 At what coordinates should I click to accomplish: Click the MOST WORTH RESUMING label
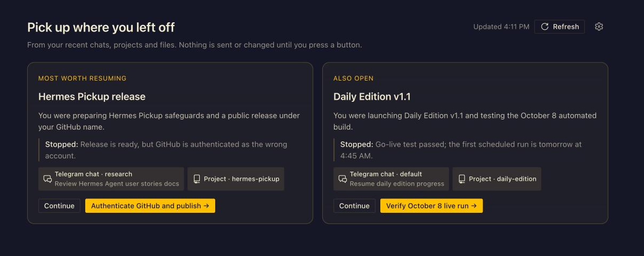(83, 78)
